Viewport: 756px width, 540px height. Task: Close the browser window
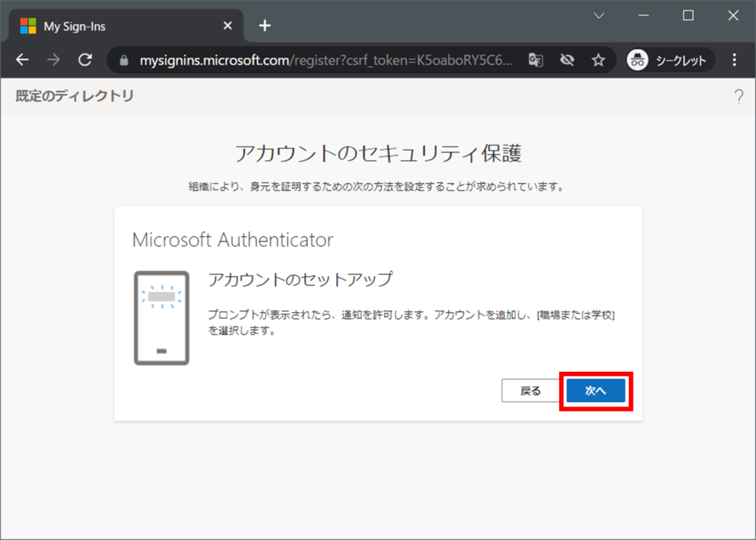point(733,15)
